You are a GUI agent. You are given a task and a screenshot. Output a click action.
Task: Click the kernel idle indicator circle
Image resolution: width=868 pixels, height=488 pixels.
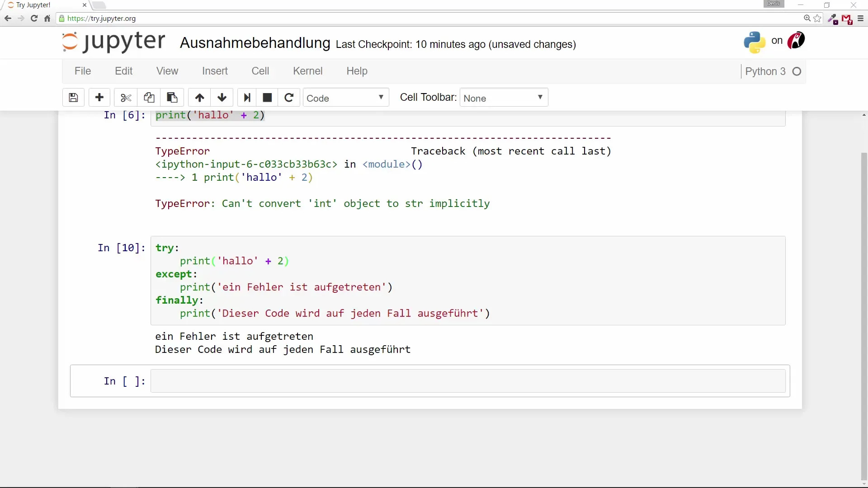point(797,71)
